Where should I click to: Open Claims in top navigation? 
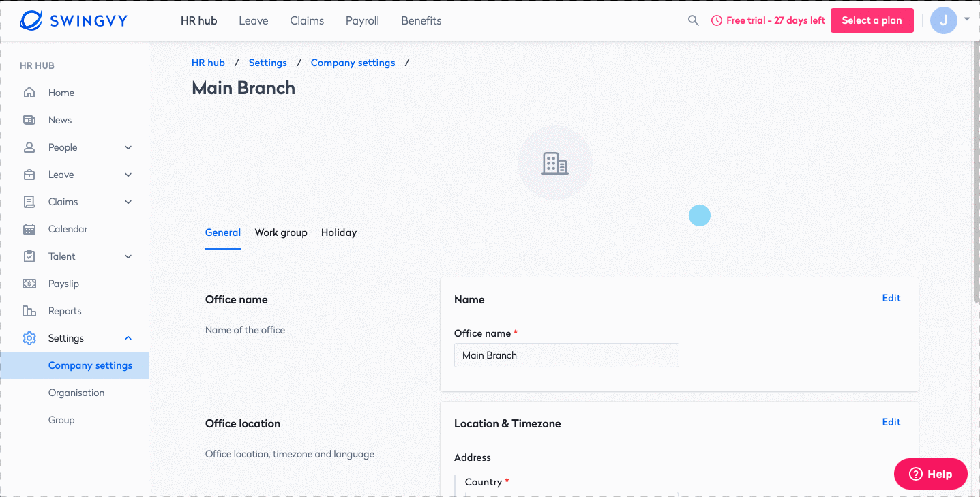click(x=307, y=20)
